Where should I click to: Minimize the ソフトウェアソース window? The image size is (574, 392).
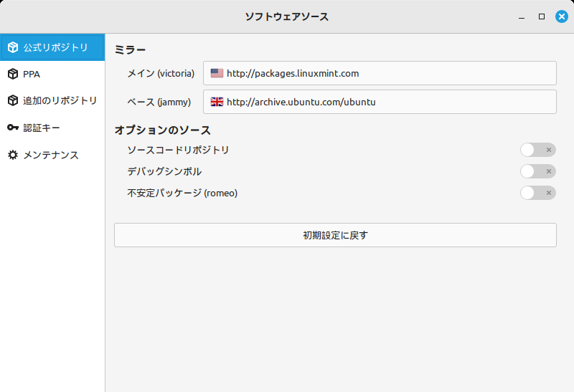click(x=522, y=16)
